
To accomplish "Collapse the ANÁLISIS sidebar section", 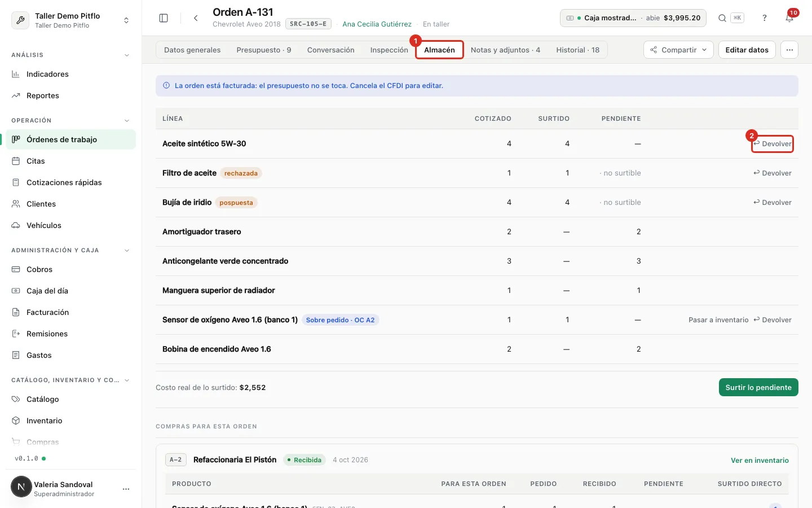I will 127,55.
